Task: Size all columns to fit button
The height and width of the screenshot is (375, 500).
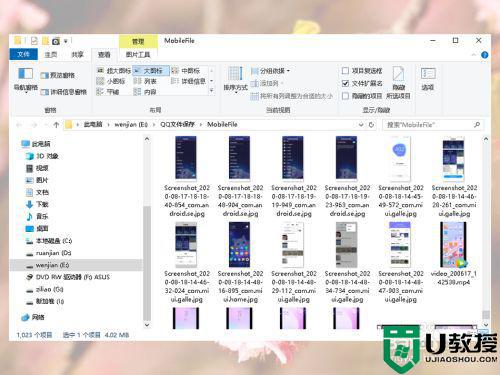Action: pyautogui.click(x=292, y=96)
